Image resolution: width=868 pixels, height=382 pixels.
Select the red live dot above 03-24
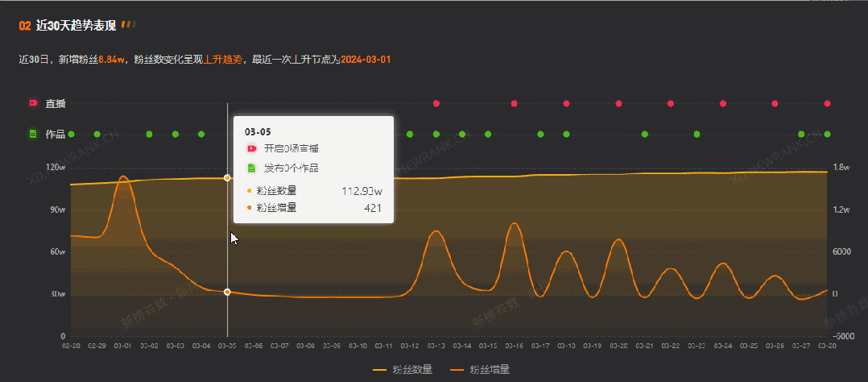(723, 103)
